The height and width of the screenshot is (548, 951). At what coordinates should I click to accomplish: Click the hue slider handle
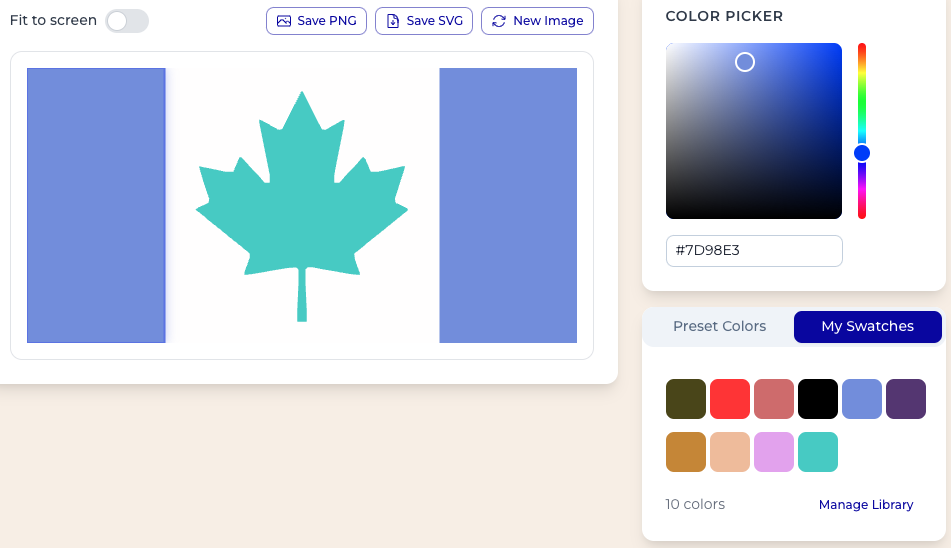point(862,153)
